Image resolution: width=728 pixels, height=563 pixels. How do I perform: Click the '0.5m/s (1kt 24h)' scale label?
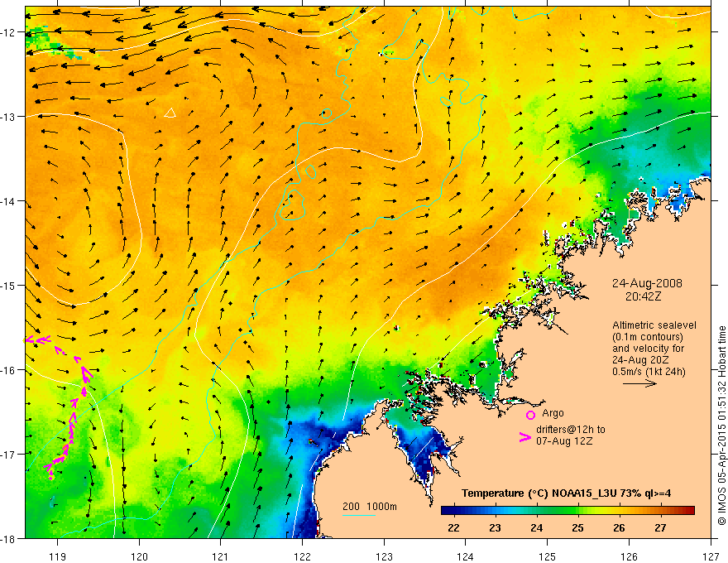[649, 372]
